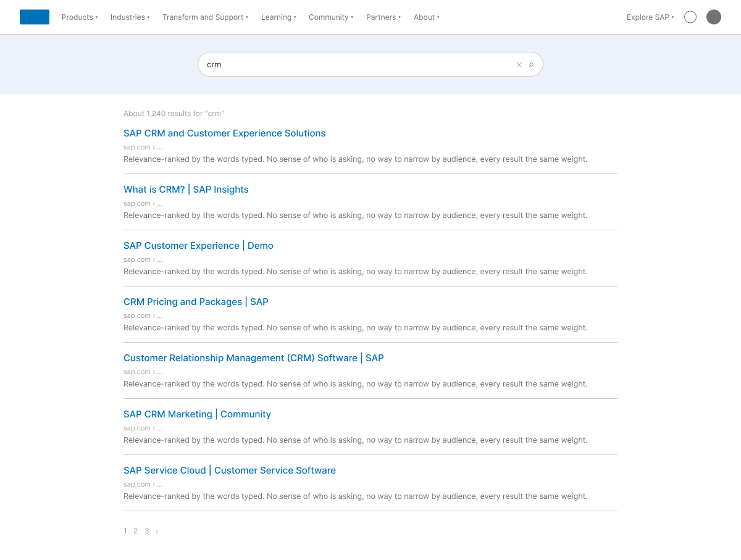This screenshot has width=741, height=560.
Task: Open the gray user profile avatar
Action: click(x=714, y=17)
